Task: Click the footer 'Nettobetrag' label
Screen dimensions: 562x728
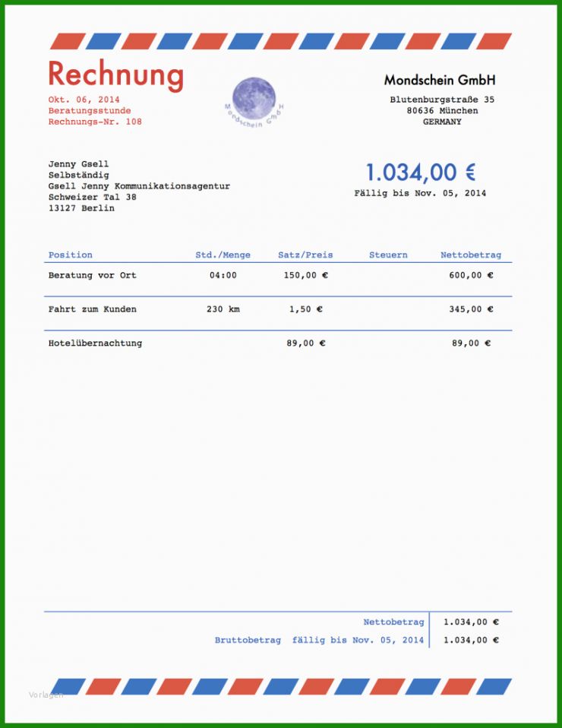Action: (x=393, y=622)
